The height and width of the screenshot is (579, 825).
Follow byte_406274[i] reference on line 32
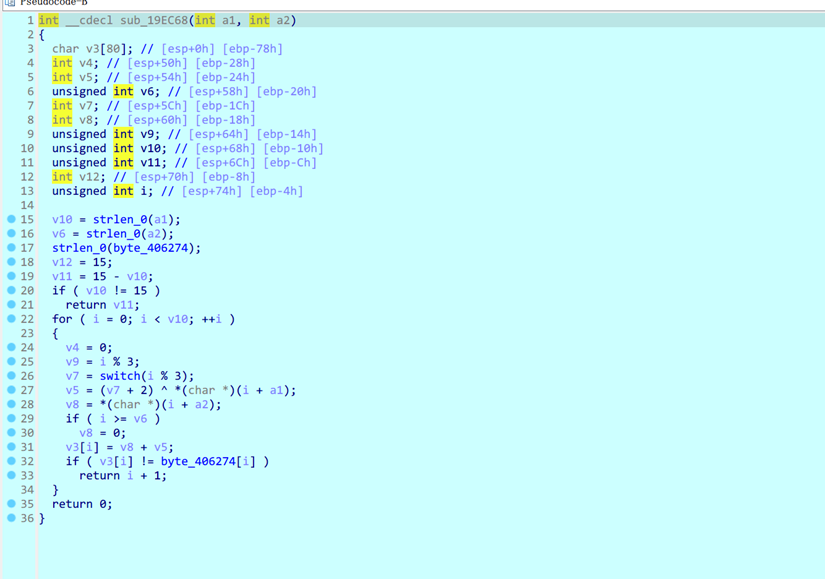pos(208,461)
